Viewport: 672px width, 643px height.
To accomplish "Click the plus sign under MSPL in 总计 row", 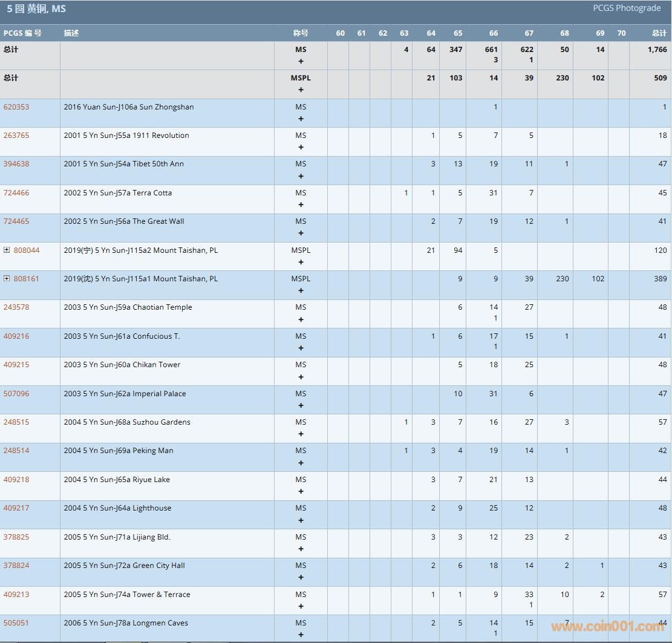I will (301, 90).
